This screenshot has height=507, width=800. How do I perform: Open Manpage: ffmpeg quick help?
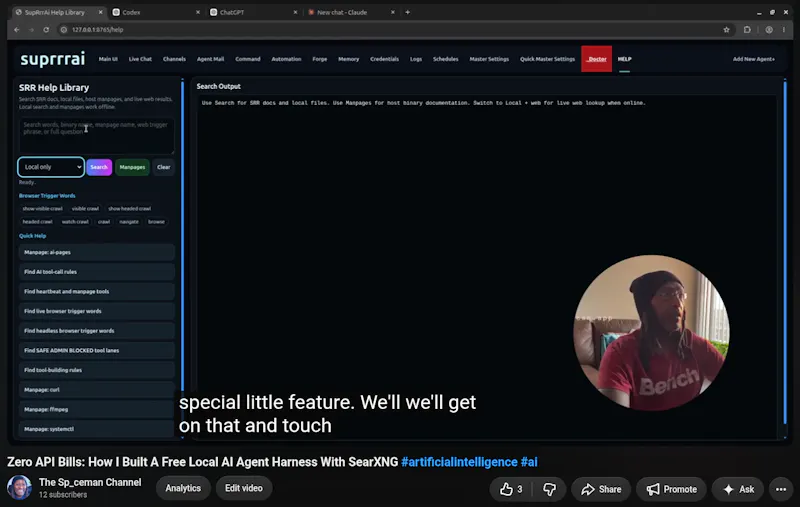click(96, 410)
